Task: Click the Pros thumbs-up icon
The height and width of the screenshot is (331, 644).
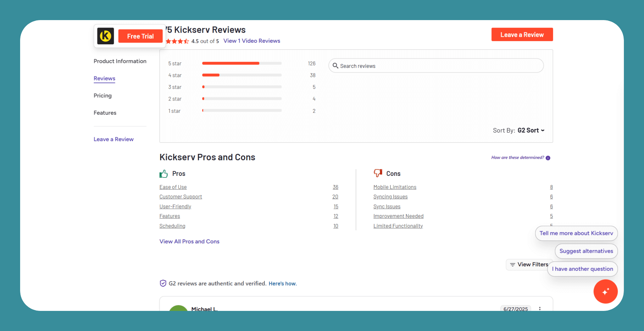Action: point(164,174)
